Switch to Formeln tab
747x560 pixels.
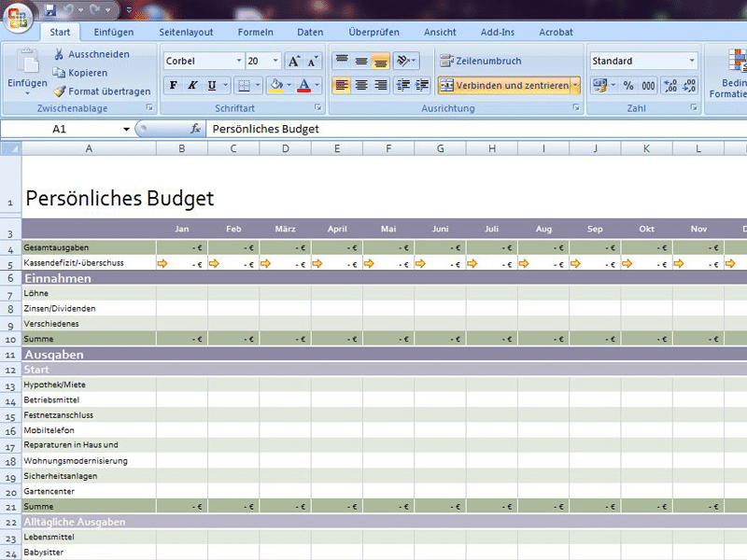click(x=256, y=33)
